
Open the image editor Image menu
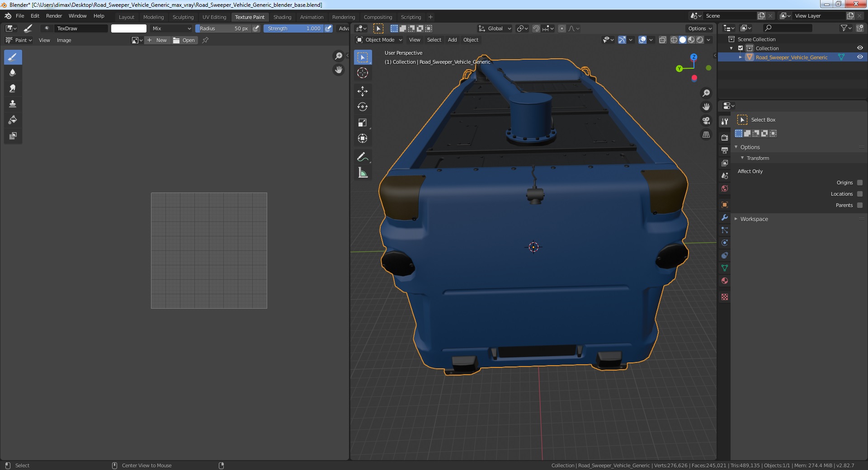pos(64,40)
